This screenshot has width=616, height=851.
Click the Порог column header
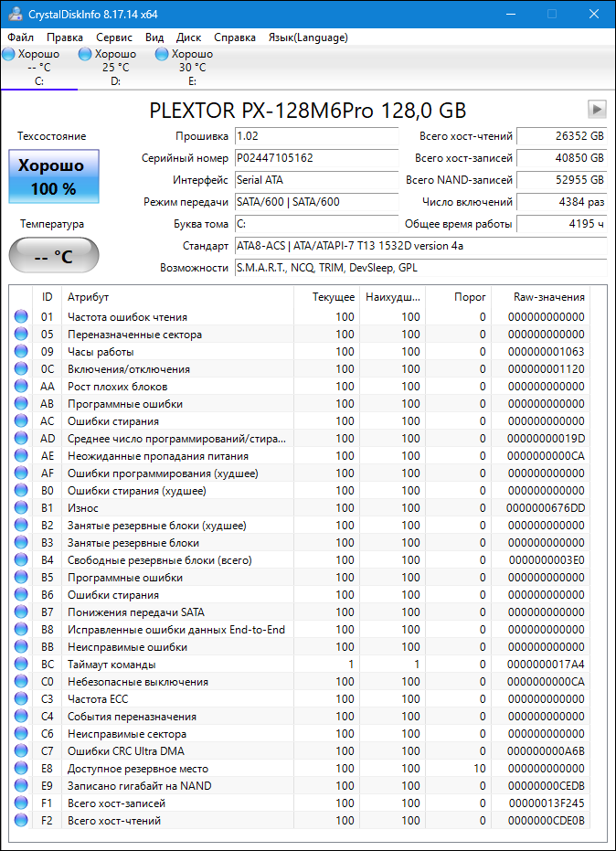point(458,297)
